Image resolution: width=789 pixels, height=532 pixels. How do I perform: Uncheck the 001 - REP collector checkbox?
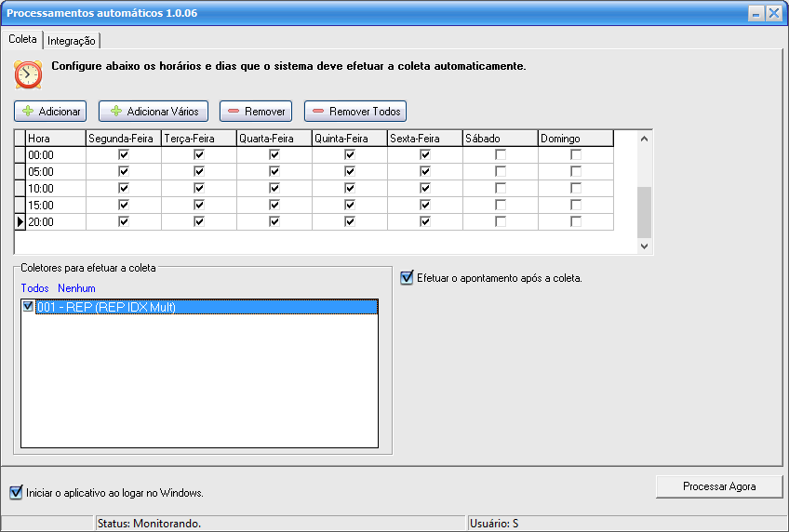pos(28,306)
